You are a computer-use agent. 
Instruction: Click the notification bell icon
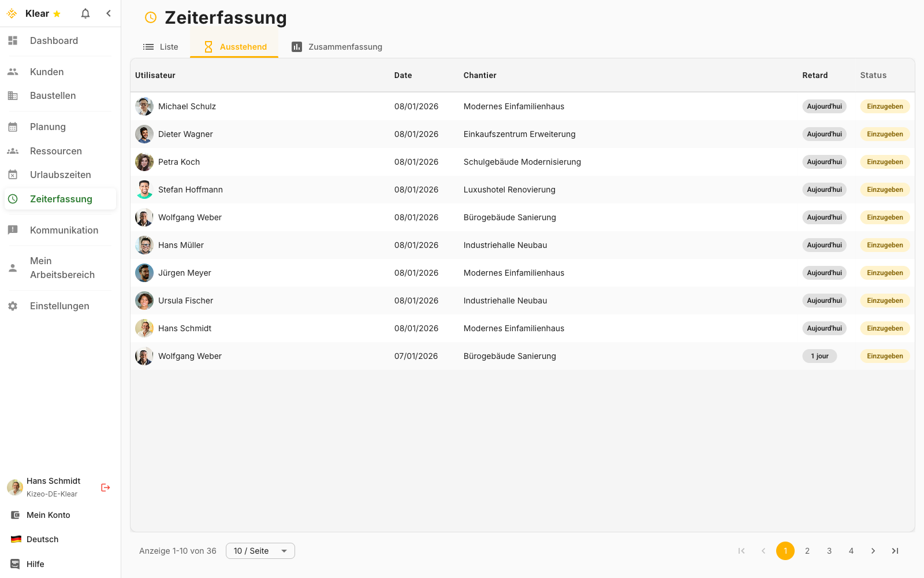point(85,13)
